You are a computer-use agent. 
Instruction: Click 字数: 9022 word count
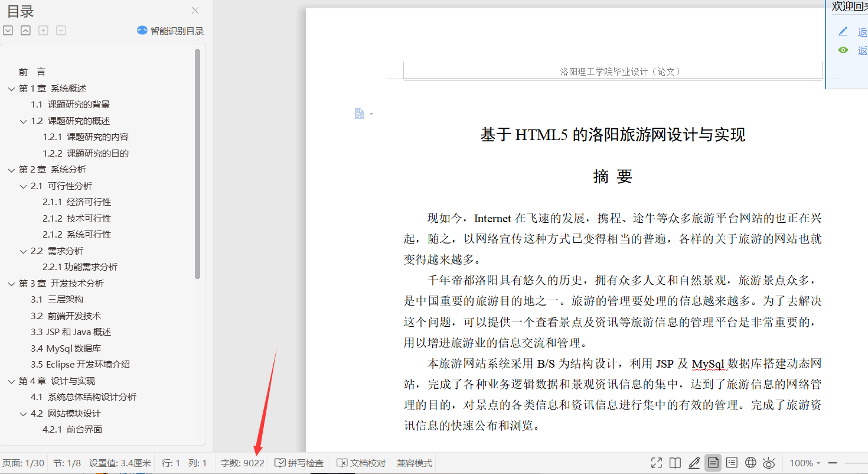coord(242,463)
